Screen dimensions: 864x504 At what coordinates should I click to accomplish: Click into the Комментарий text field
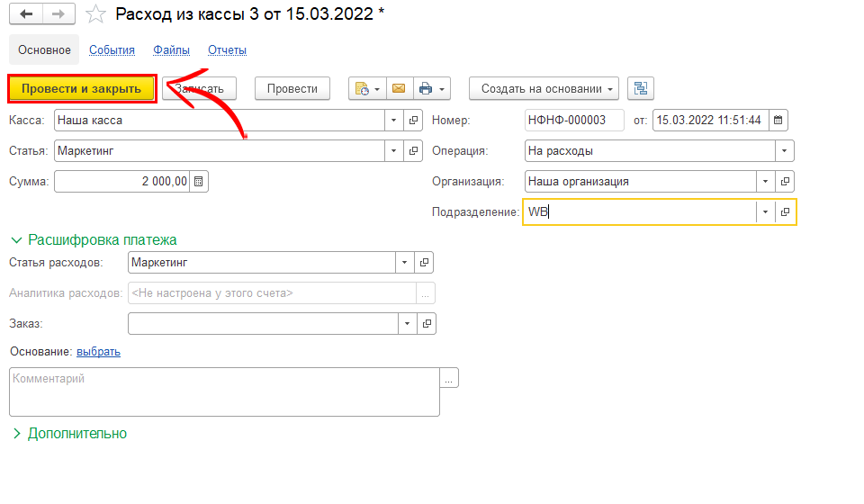(x=223, y=391)
